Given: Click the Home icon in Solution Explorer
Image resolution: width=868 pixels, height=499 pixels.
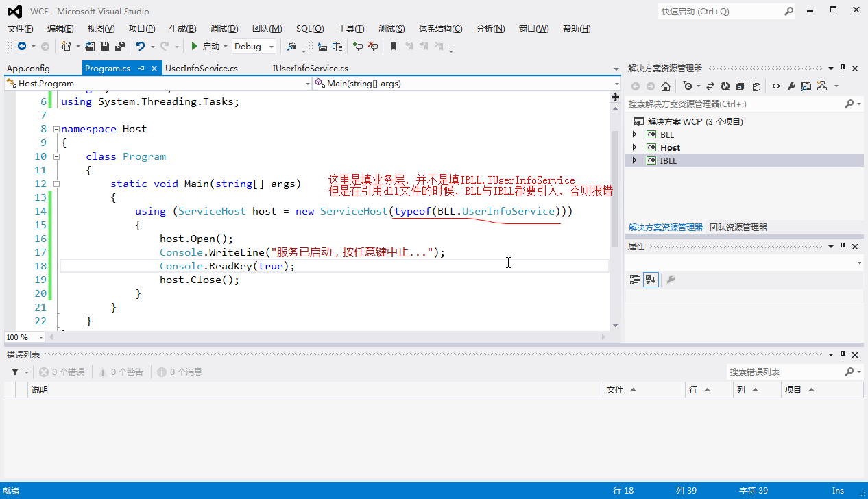Looking at the screenshot, I should click(666, 86).
